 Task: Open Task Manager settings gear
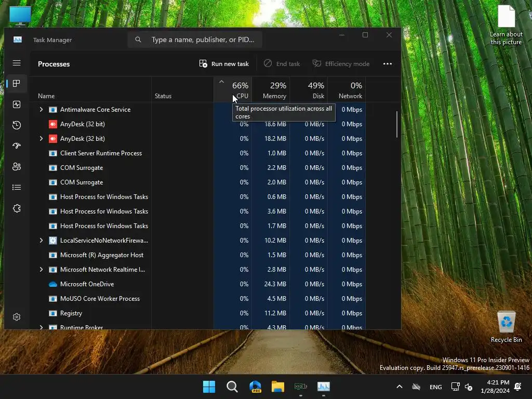coord(17,317)
